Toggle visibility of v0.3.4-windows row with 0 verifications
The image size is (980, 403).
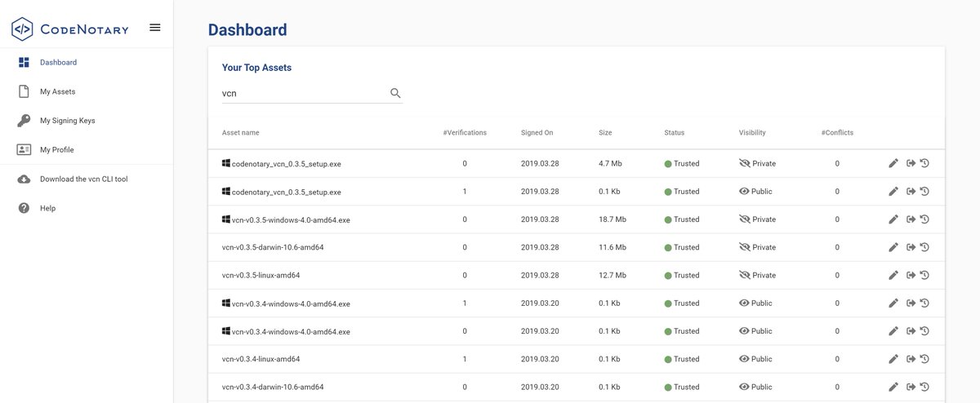point(744,331)
